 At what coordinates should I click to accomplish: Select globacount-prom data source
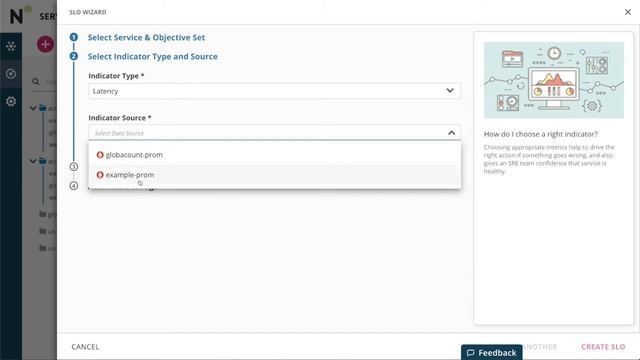274,155
